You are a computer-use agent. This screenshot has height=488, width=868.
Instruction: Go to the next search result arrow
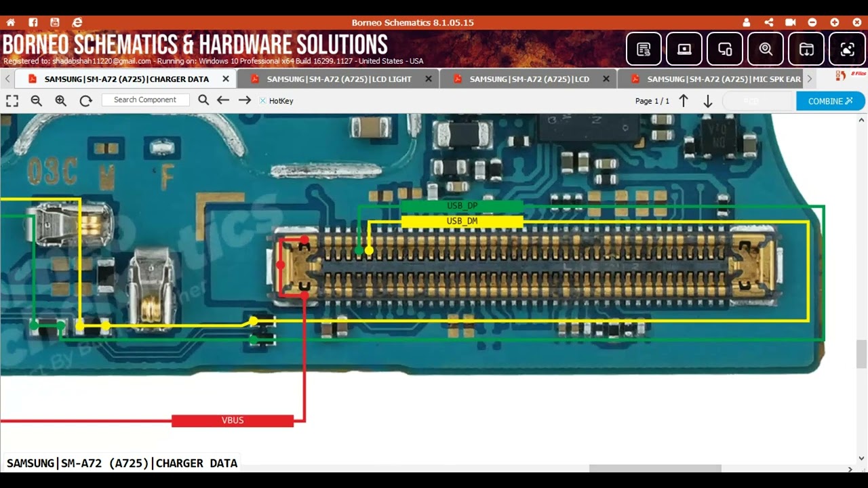pyautogui.click(x=245, y=100)
